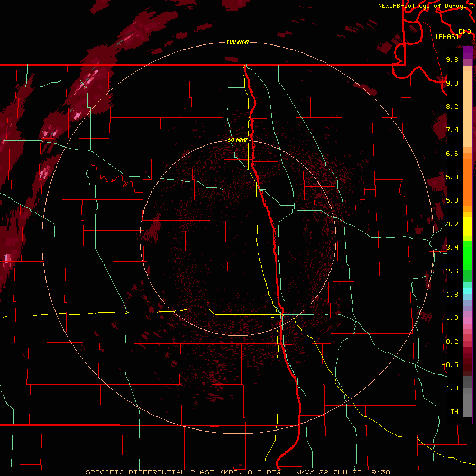
Task: Click the 100 NMI range ring label
Action: click(x=237, y=42)
